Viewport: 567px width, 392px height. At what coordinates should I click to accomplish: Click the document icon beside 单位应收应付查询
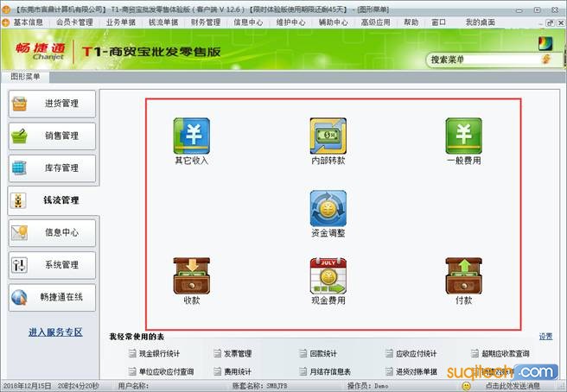click(x=132, y=371)
